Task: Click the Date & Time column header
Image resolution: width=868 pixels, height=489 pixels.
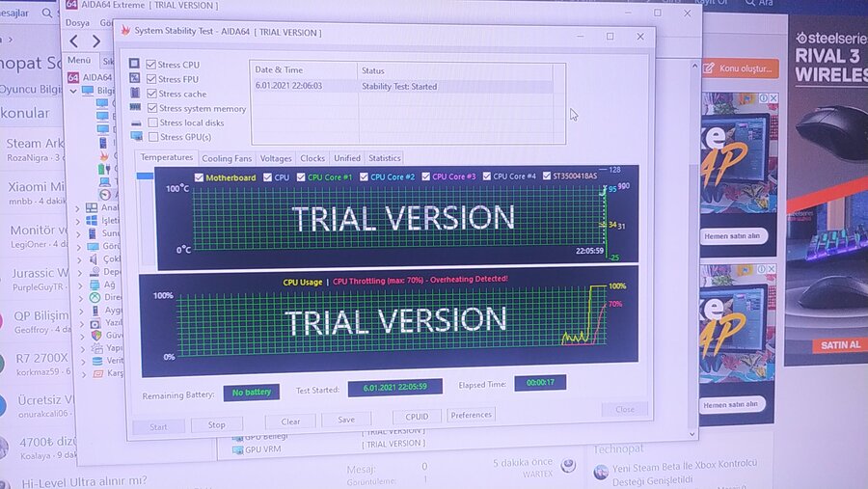Action: [304, 70]
